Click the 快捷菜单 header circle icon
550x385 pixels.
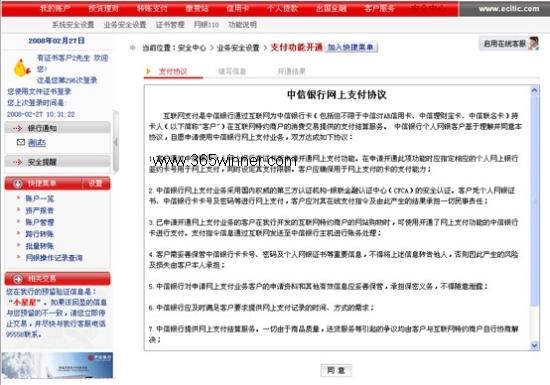[x=18, y=184]
